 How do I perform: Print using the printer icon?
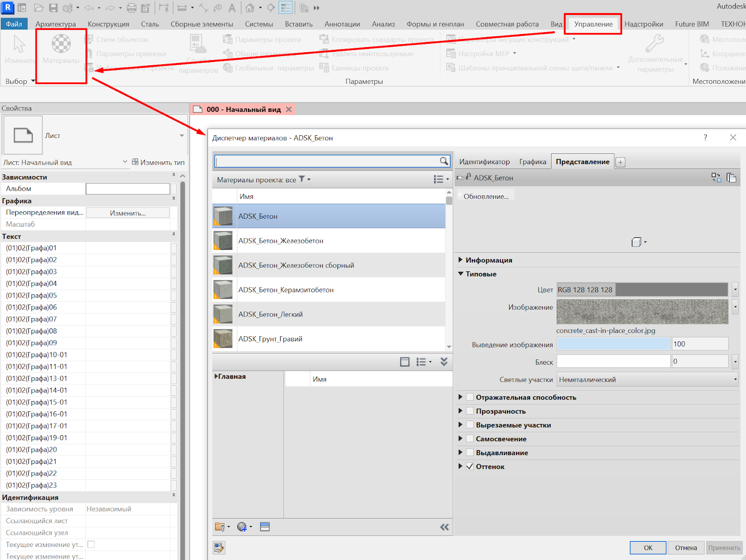tap(131, 8)
